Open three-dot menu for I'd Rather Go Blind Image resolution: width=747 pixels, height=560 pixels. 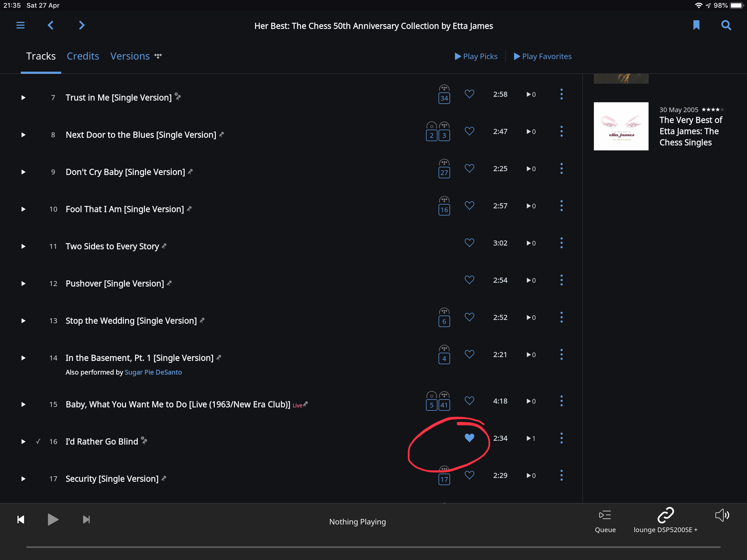click(562, 438)
